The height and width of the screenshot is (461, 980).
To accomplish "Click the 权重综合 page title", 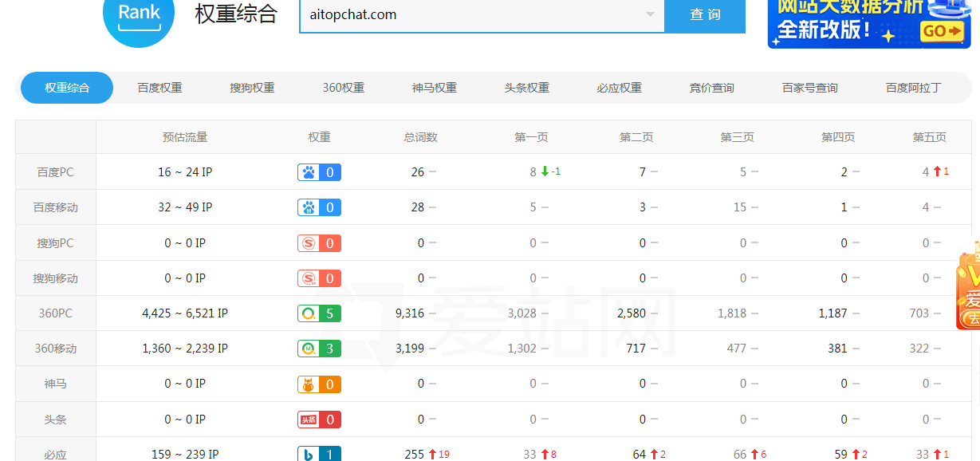I will (x=236, y=14).
